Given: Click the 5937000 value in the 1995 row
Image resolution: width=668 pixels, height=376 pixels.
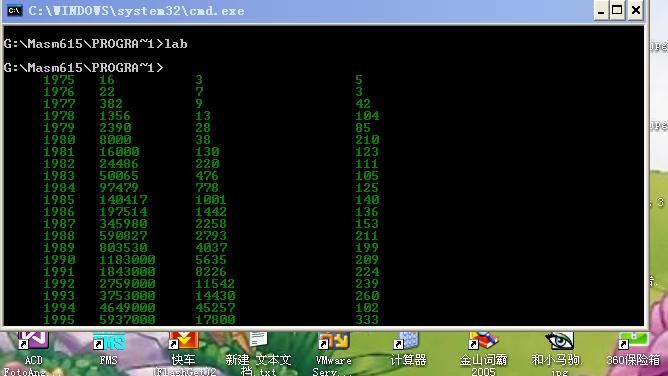Looking at the screenshot, I should (127, 320).
